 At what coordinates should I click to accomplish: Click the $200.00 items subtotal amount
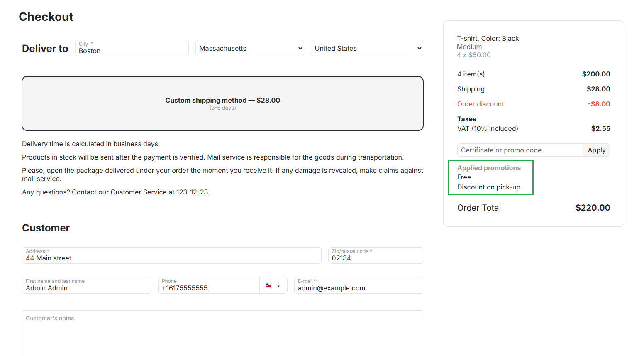point(596,74)
